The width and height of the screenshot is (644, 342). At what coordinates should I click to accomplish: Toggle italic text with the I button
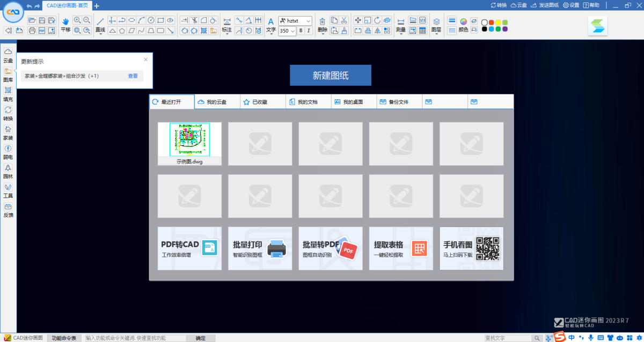click(309, 31)
